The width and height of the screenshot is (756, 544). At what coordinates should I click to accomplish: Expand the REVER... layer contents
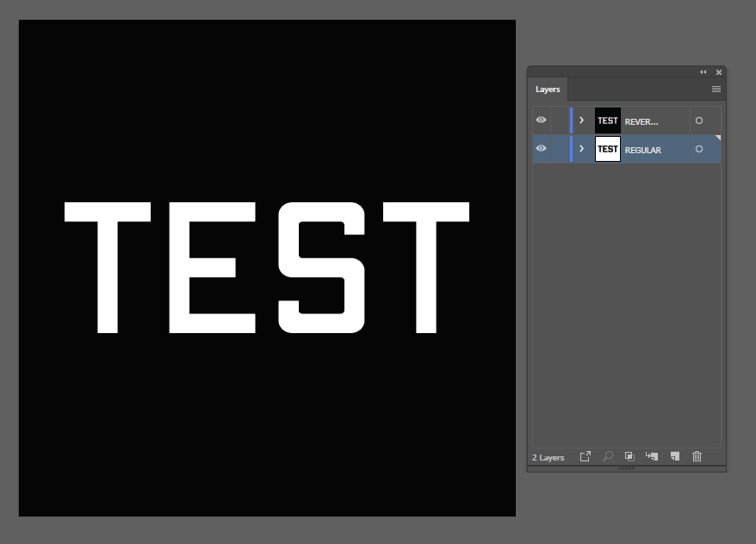(581, 120)
